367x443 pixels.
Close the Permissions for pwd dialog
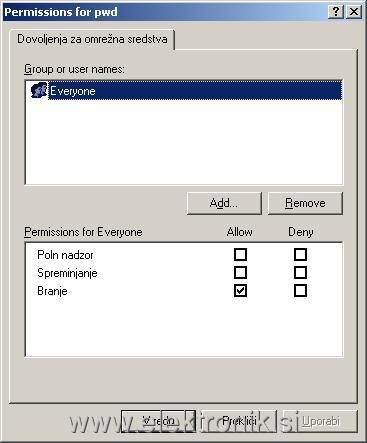point(354,12)
